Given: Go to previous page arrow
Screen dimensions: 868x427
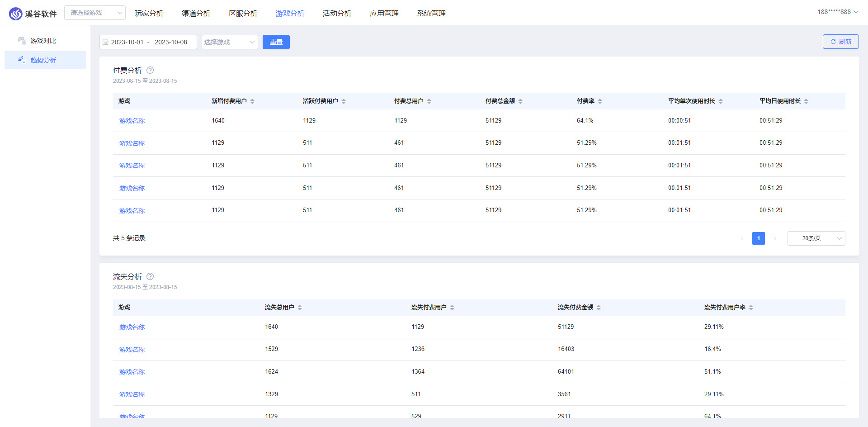Looking at the screenshot, I should click(x=742, y=238).
